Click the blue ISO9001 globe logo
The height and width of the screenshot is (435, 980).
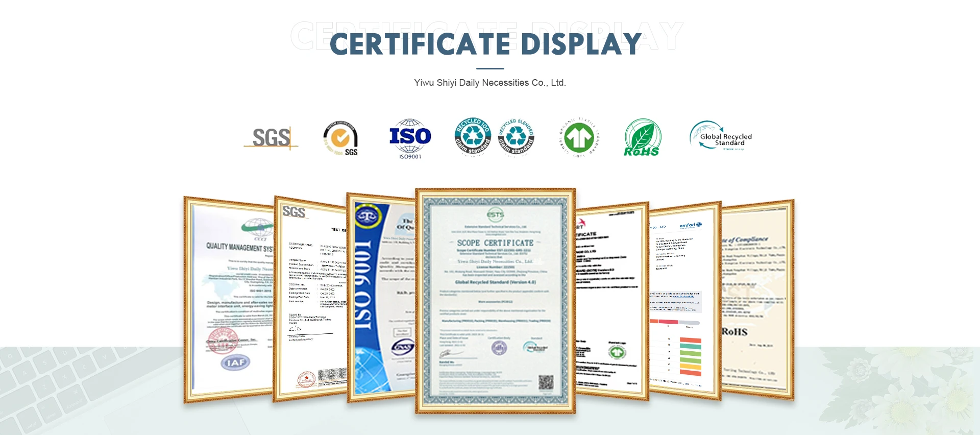(x=410, y=139)
